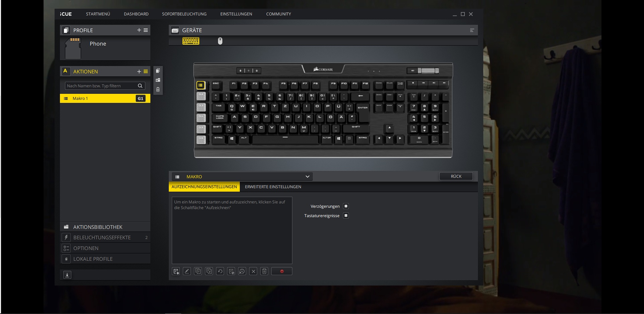Viewport: 644px width, 314px height.
Task: Select the G2 macro key on the keyboard
Action: click(x=201, y=96)
